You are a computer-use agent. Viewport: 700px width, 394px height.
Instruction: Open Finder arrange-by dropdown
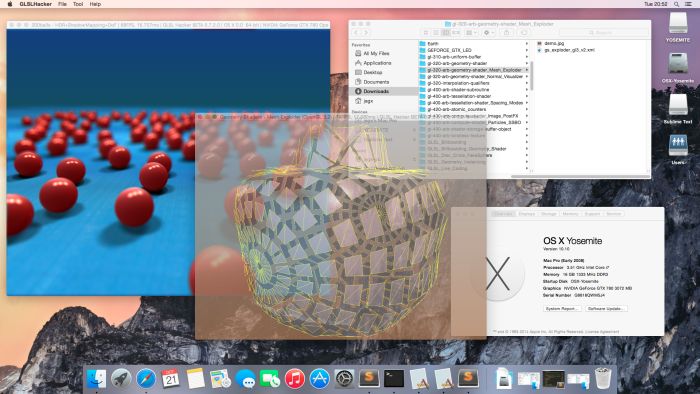470,33
